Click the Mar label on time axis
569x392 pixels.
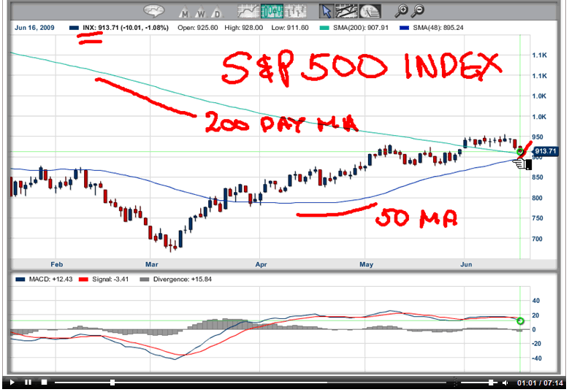click(152, 264)
